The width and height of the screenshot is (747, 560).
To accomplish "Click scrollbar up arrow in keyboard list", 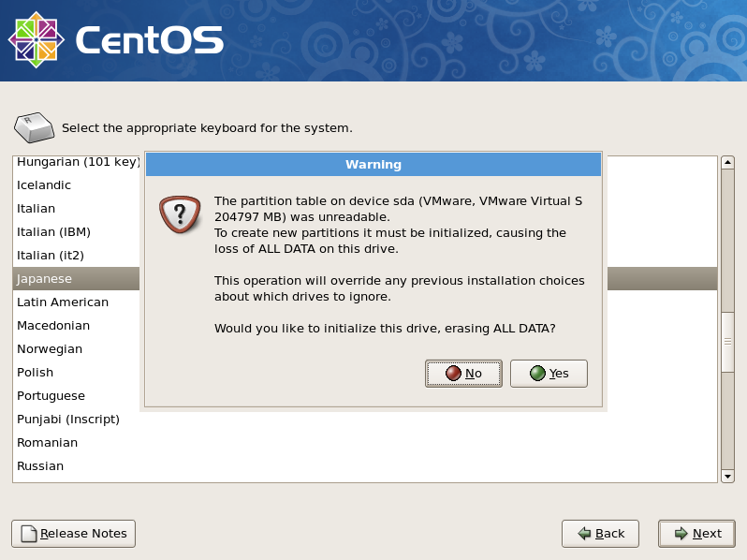I will pos(727,163).
